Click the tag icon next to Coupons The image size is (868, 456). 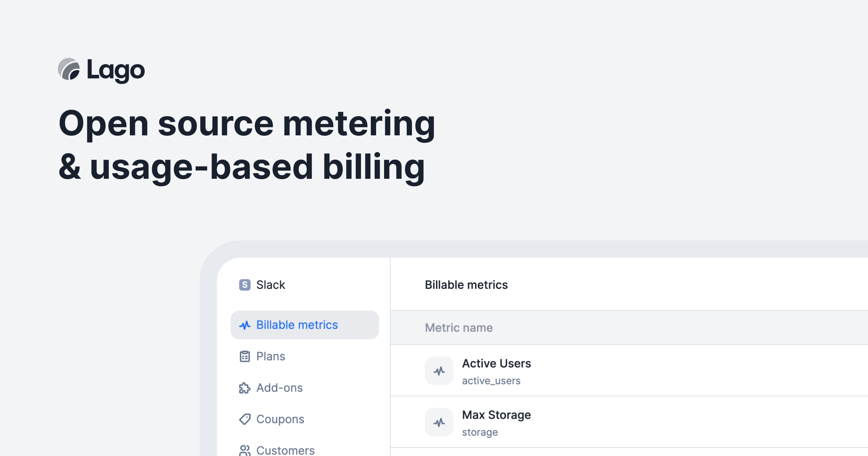(x=245, y=419)
